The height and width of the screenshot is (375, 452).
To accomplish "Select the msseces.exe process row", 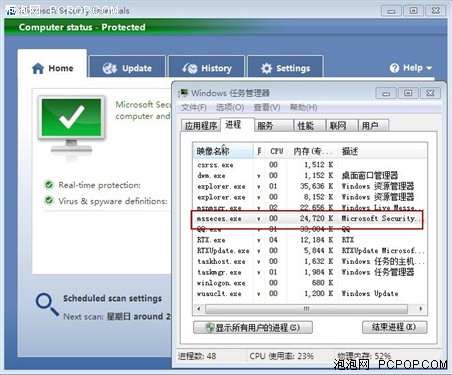I will point(309,219).
